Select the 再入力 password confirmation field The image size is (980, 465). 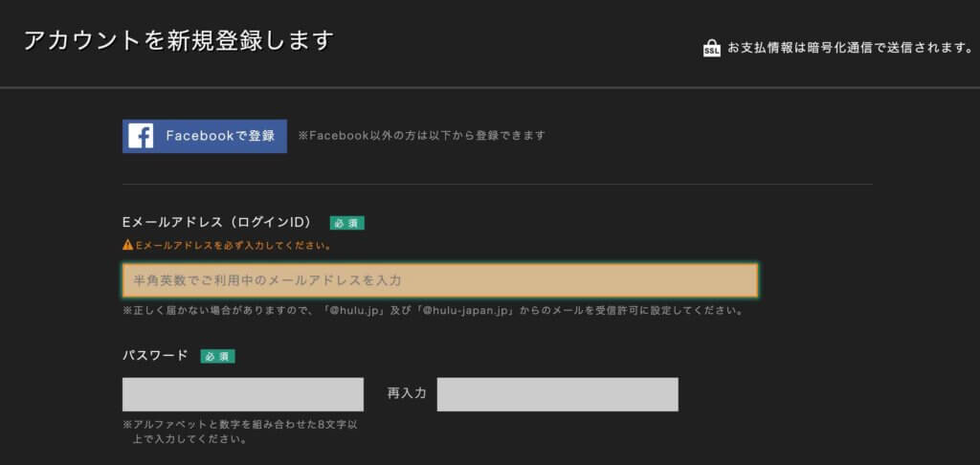point(557,394)
